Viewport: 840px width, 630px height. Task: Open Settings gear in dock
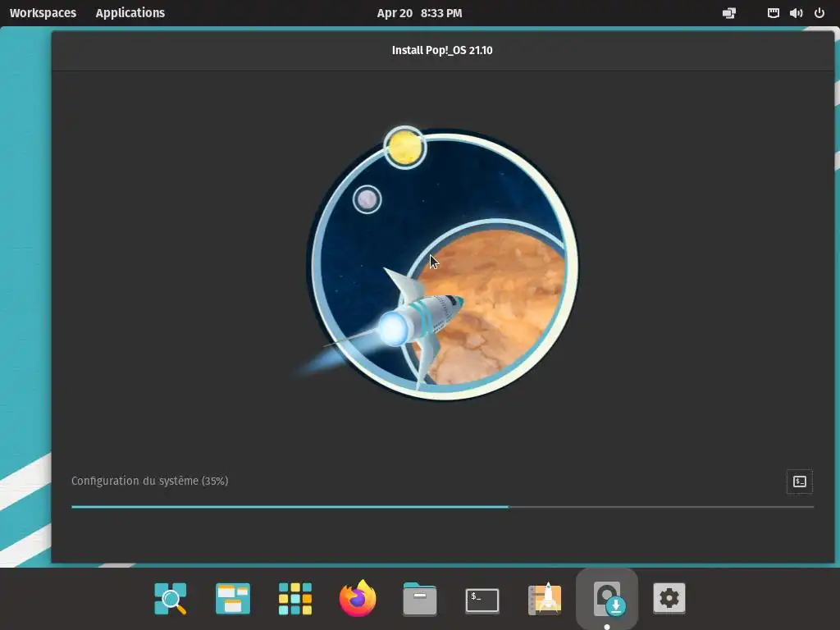tap(669, 598)
